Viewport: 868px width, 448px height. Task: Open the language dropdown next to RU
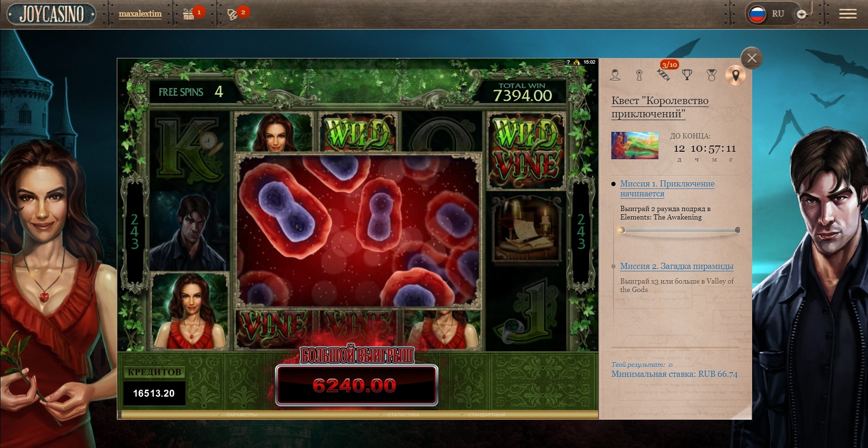(802, 15)
